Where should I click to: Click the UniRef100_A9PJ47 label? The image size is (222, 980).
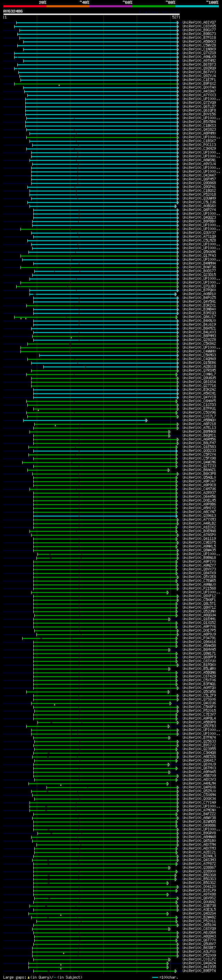[199, 481]
